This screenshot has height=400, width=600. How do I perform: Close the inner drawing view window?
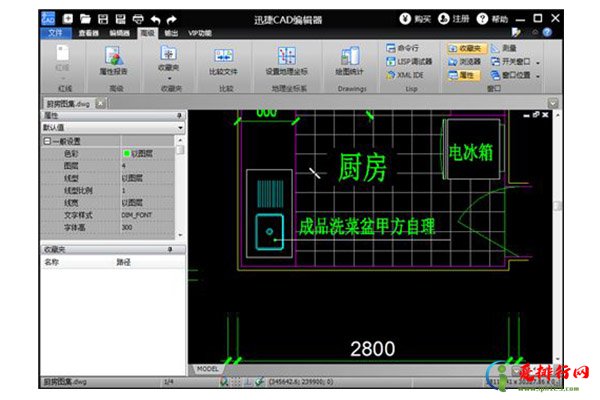545,114
